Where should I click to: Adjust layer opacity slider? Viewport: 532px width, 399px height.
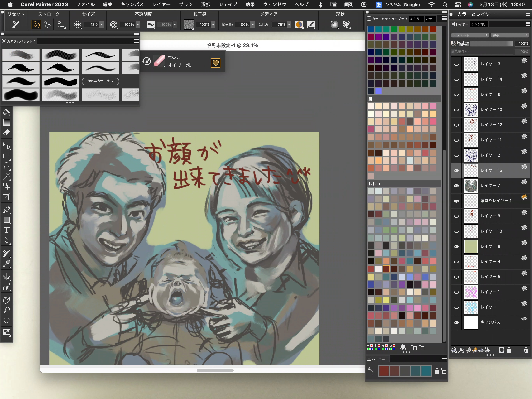tap(492, 44)
